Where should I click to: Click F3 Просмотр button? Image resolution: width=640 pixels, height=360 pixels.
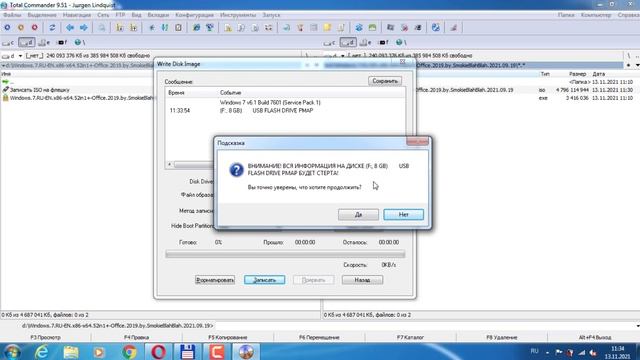point(45,338)
